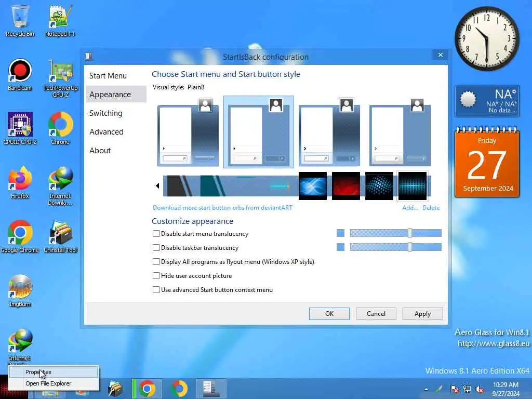Viewport: 532px width, 399px height.
Task: Open the weather gadget showing NA°
Action: [x=487, y=101]
